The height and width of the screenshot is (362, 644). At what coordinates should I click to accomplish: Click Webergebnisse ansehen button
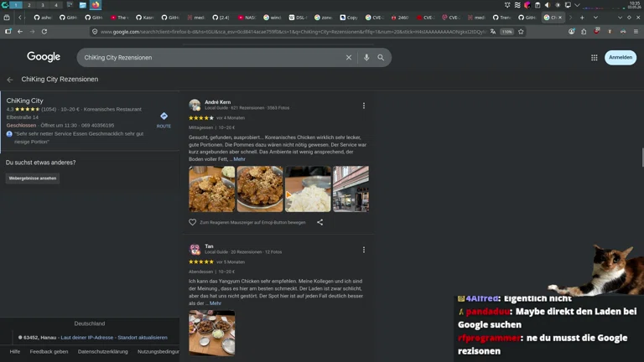pyautogui.click(x=33, y=178)
